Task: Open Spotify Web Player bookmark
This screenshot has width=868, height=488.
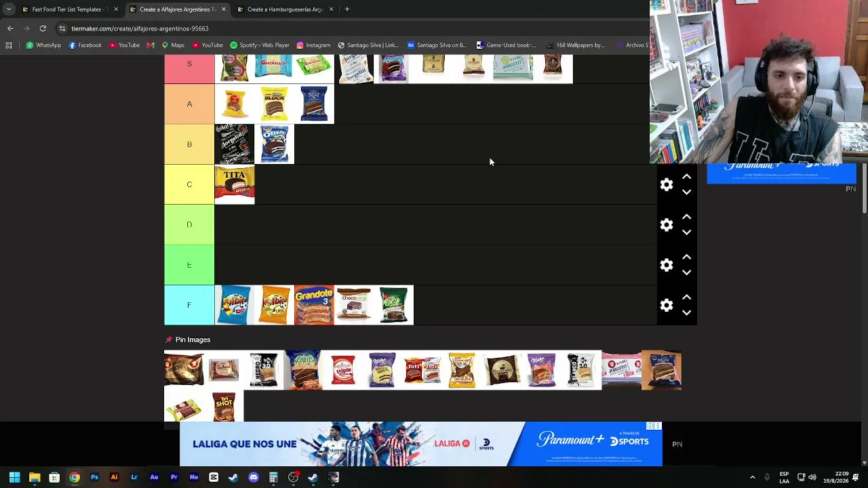Action: tap(260, 45)
